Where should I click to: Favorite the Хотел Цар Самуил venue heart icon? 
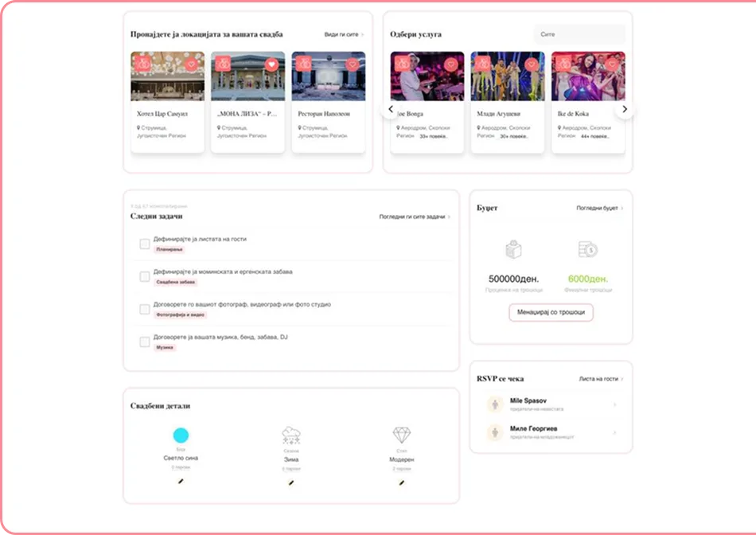(191, 64)
